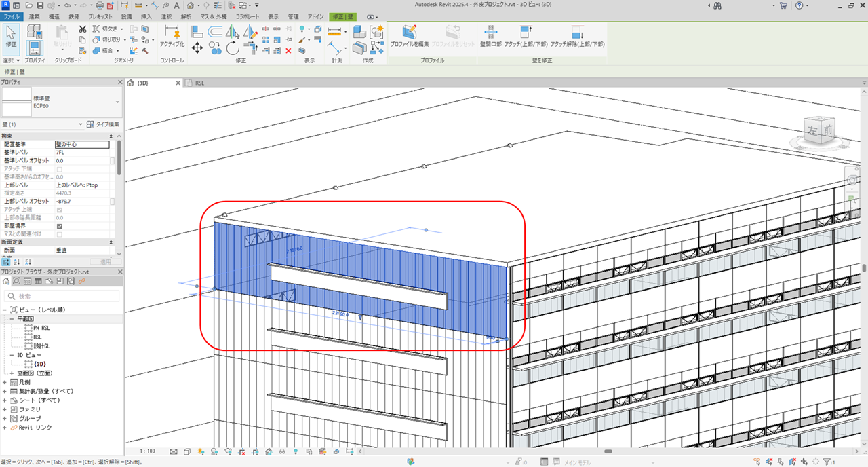
Task: Open the コラボレート ribbon tab
Action: pos(247,16)
